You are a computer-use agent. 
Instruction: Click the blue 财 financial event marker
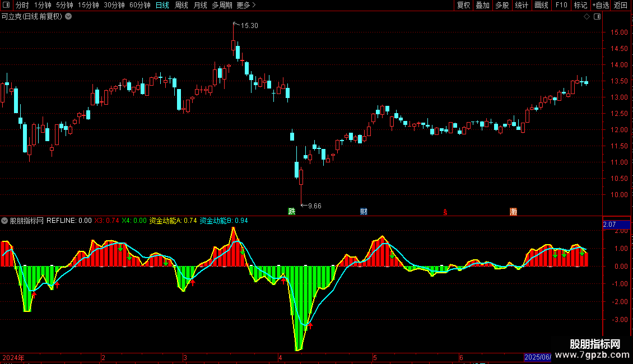point(364,212)
